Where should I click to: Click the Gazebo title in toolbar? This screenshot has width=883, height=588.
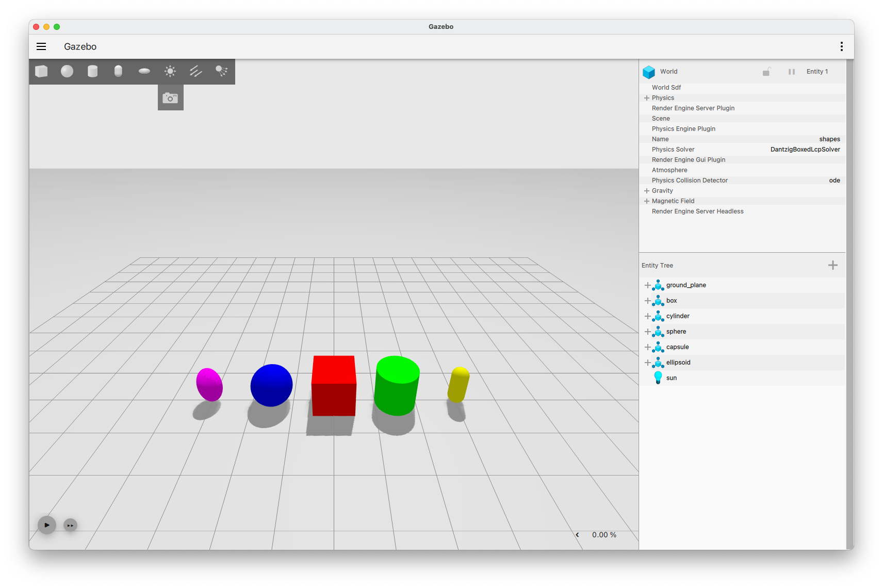(x=80, y=46)
